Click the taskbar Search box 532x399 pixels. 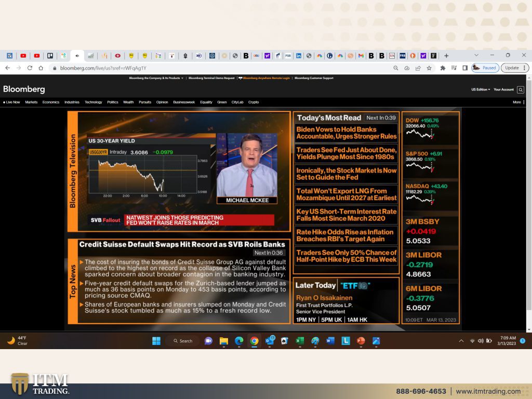[x=183, y=341]
